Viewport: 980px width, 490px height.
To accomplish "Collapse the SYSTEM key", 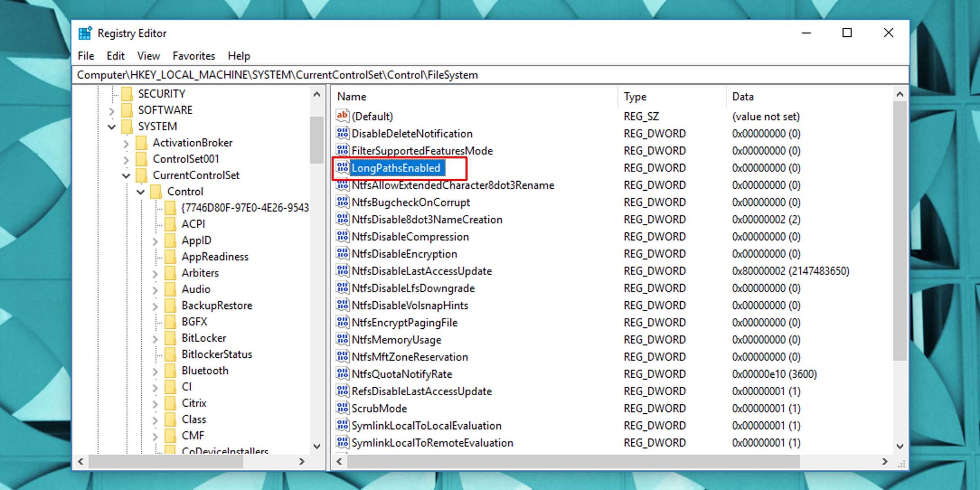I will [x=111, y=126].
